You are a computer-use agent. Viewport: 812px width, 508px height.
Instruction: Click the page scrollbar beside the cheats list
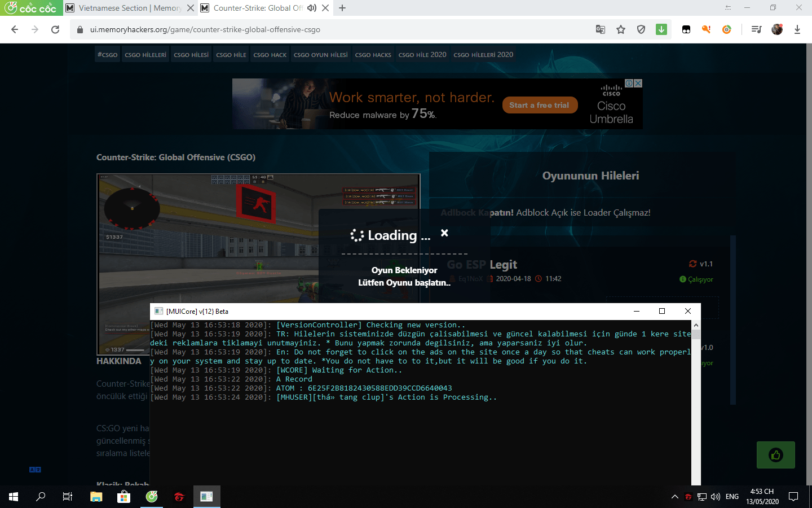[x=733, y=319]
